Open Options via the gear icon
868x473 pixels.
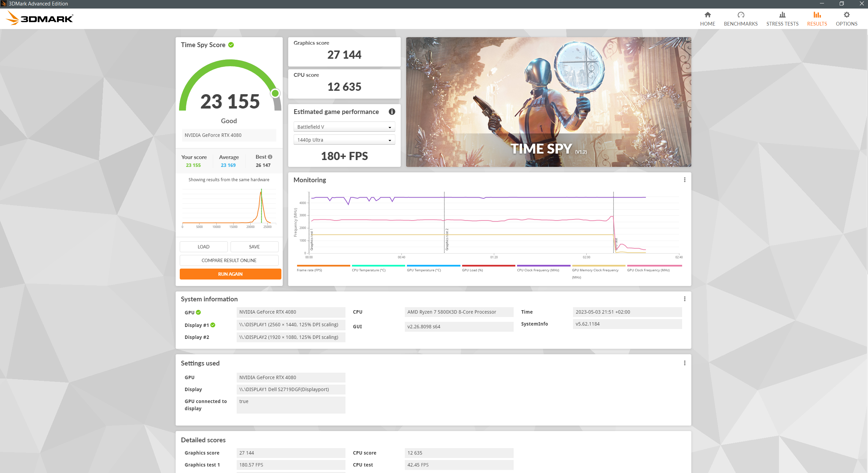tap(846, 15)
